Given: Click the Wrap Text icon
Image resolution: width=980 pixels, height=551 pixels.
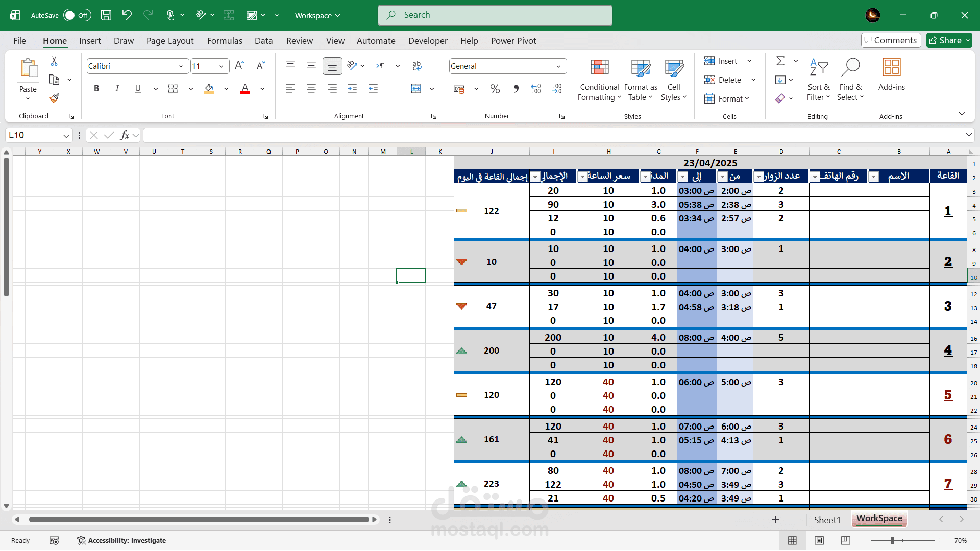Looking at the screenshot, I should click(x=417, y=66).
